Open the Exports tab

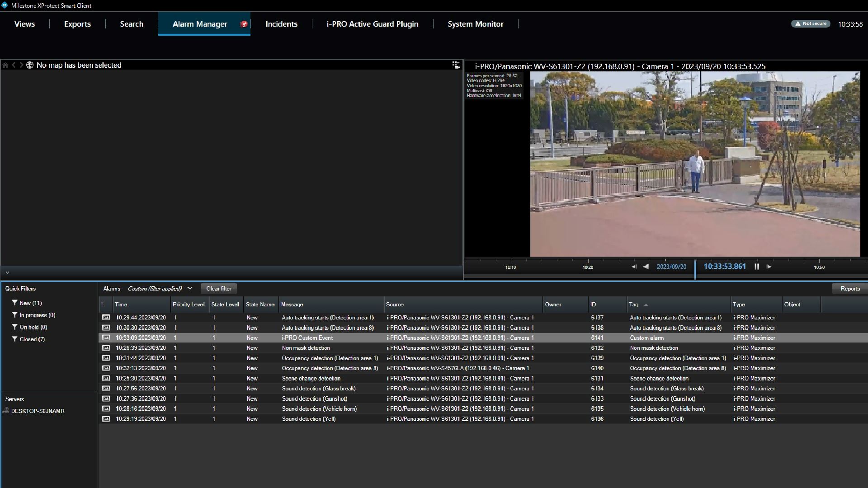(77, 24)
